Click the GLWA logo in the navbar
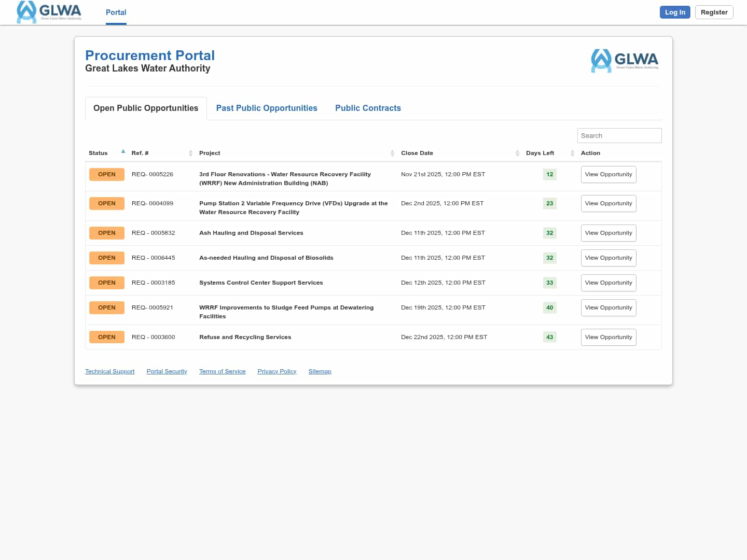This screenshot has height=560, width=747. pos(49,12)
